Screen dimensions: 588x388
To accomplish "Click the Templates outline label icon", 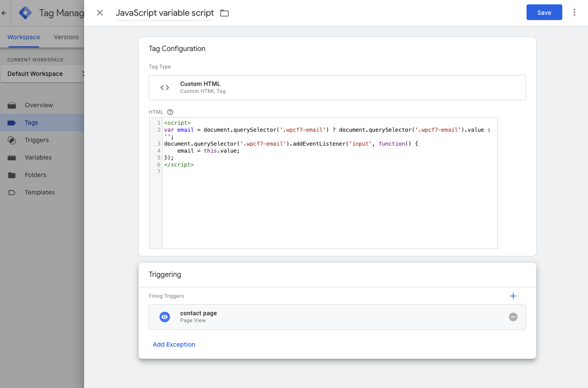I will 12,192.
